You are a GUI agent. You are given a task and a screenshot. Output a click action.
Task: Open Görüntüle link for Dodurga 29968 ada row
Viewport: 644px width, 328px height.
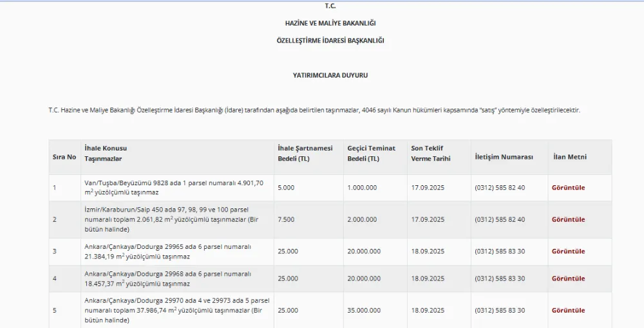pyautogui.click(x=568, y=278)
